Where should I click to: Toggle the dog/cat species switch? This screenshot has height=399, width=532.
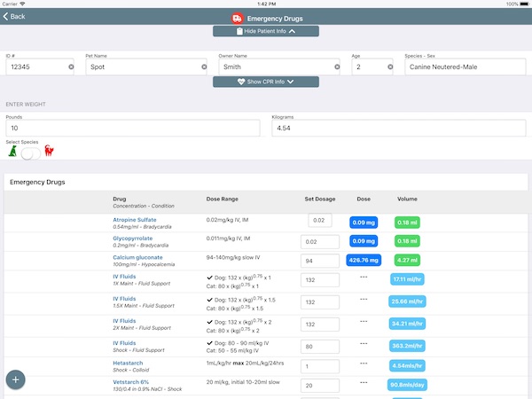coord(30,153)
